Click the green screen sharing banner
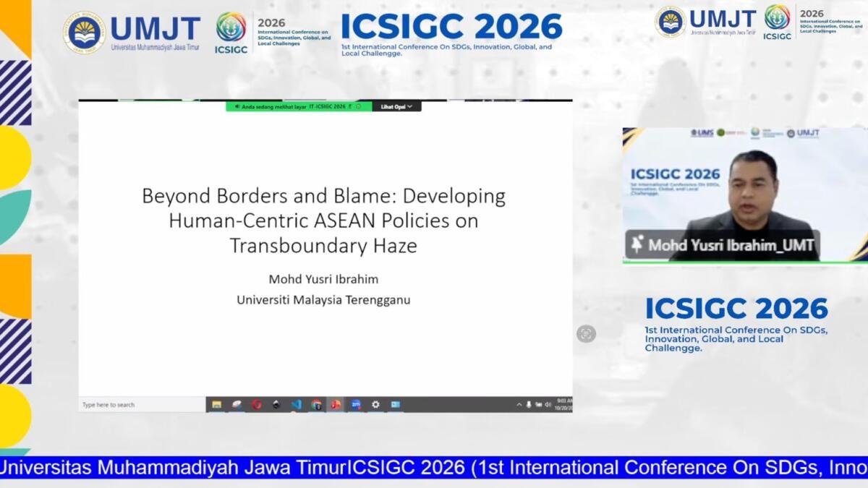 coord(299,106)
